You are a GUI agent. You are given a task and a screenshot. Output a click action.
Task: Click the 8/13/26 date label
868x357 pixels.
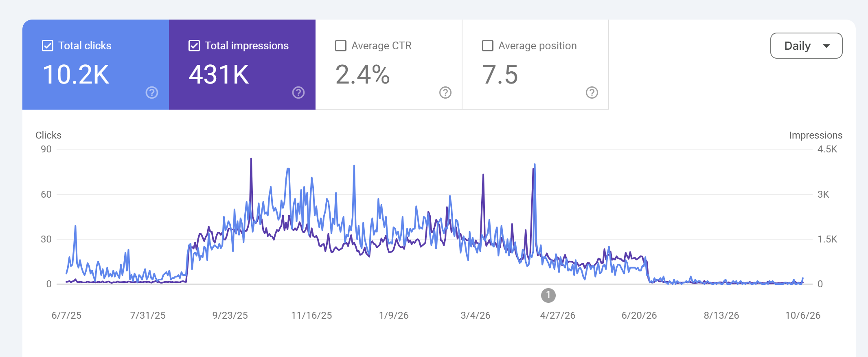pos(721,315)
